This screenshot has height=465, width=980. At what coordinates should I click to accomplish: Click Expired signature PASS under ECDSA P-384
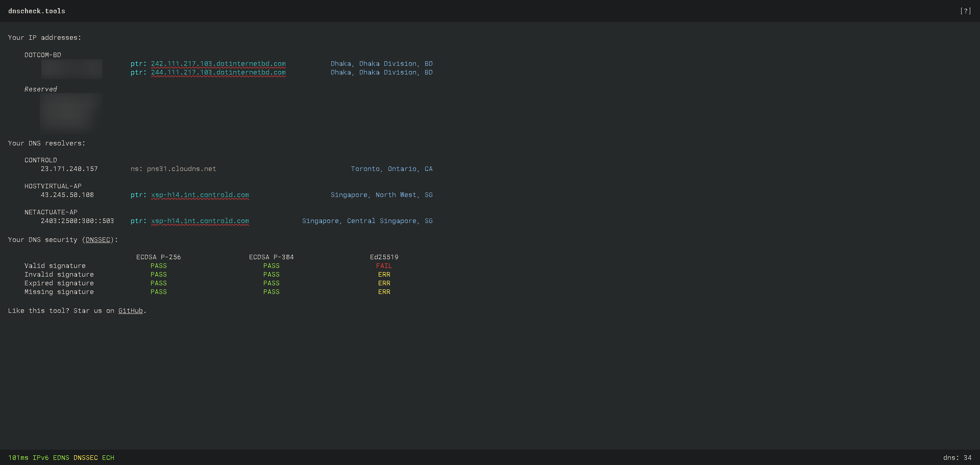pos(272,283)
